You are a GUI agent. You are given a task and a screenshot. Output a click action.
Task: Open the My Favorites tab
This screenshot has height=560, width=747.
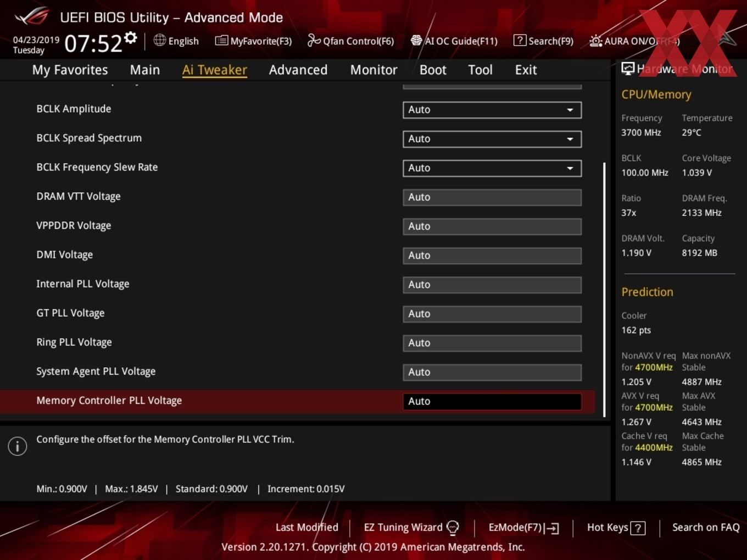tap(70, 70)
